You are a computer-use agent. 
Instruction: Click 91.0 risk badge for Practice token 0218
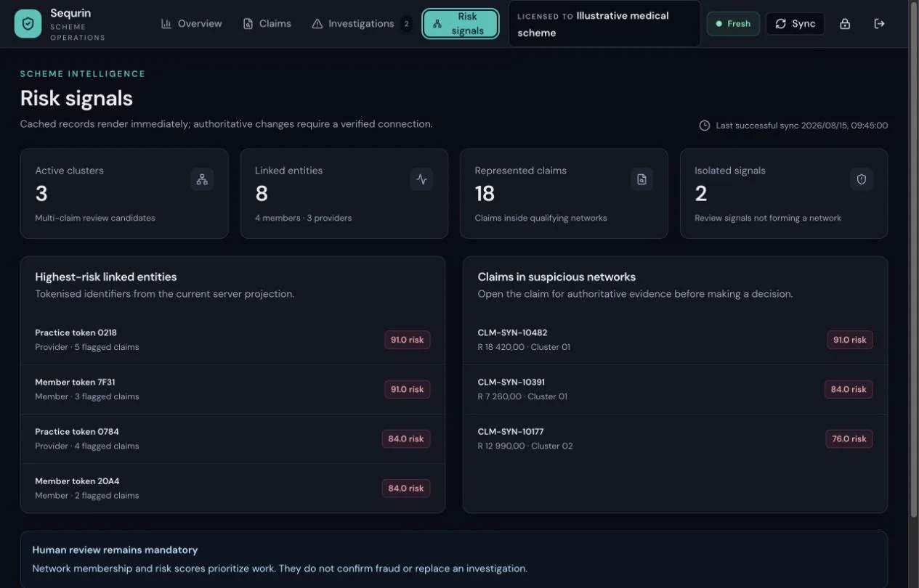[x=407, y=340]
